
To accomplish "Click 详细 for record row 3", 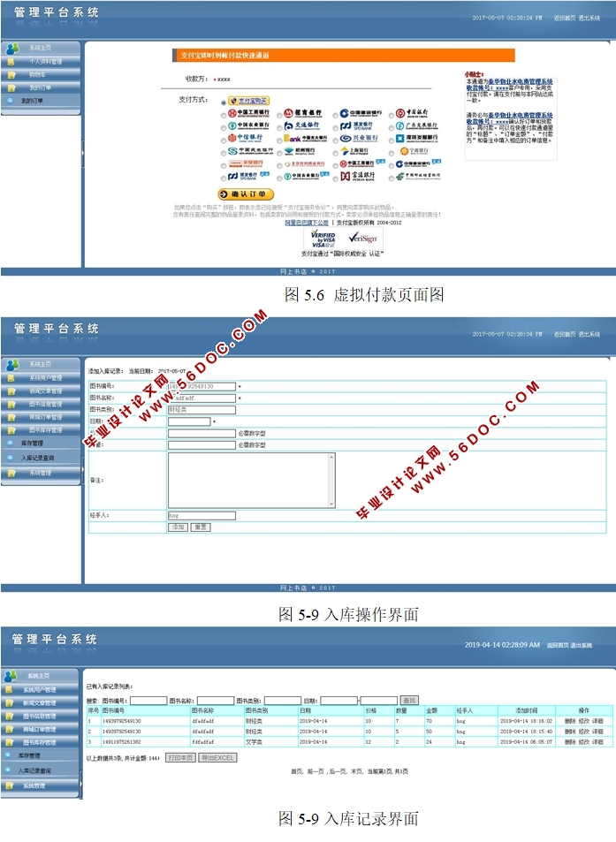I will [597, 741].
